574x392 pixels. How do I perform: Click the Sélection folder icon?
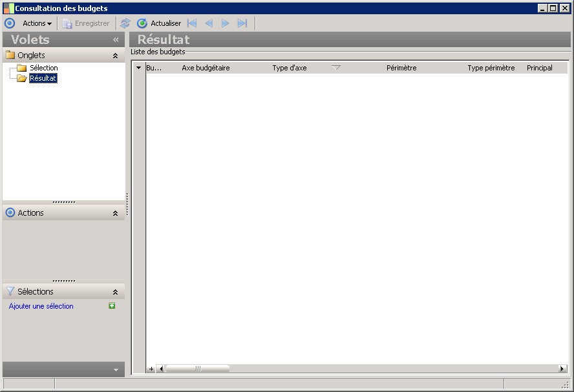22,68
